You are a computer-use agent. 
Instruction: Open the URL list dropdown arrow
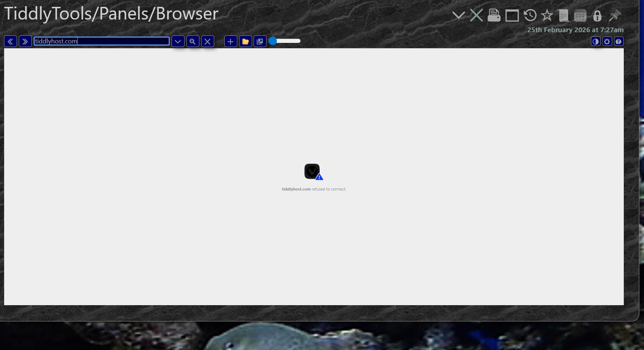tap(178, 42)
